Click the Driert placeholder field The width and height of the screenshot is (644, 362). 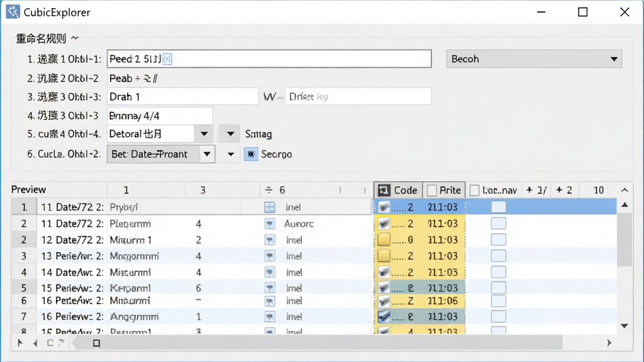(358, 97)
